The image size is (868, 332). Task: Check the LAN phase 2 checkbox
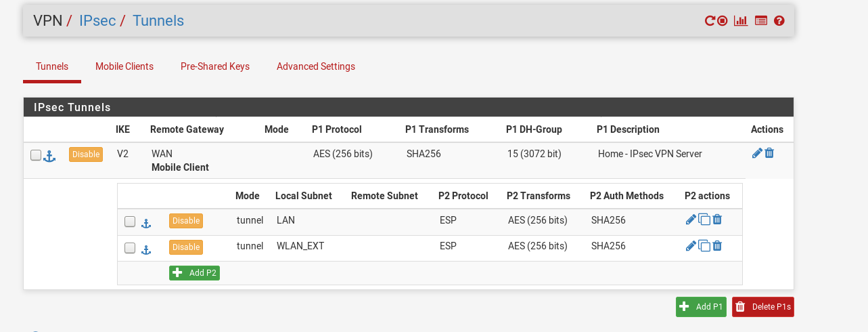(130, 222)
